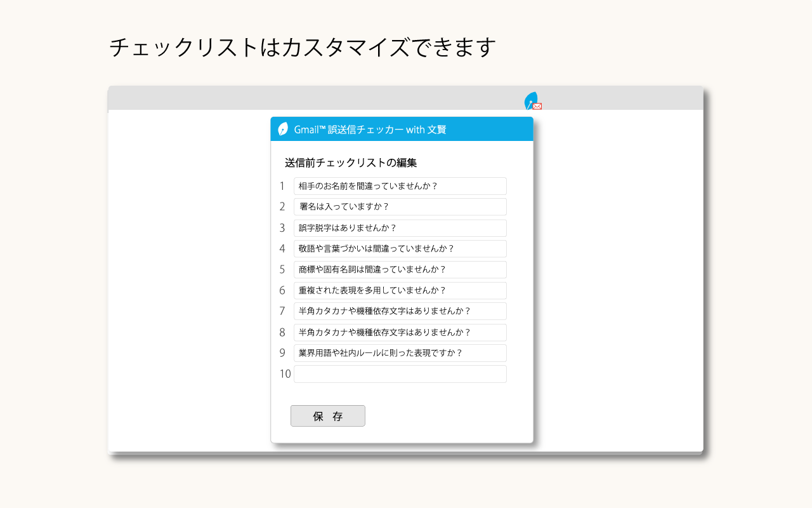Screen dimensions: 812x508
Task: Select the duplicate item 8 半角カタカナ field
Action: (400, 332)
